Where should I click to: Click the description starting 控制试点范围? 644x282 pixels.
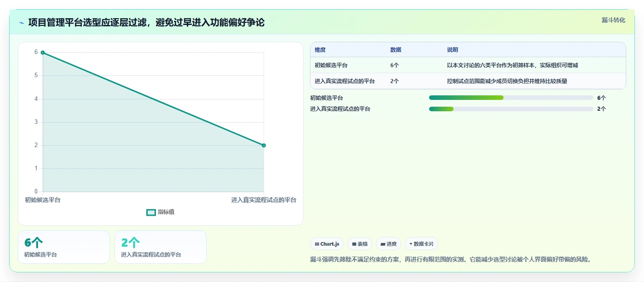tap(507, 81)
